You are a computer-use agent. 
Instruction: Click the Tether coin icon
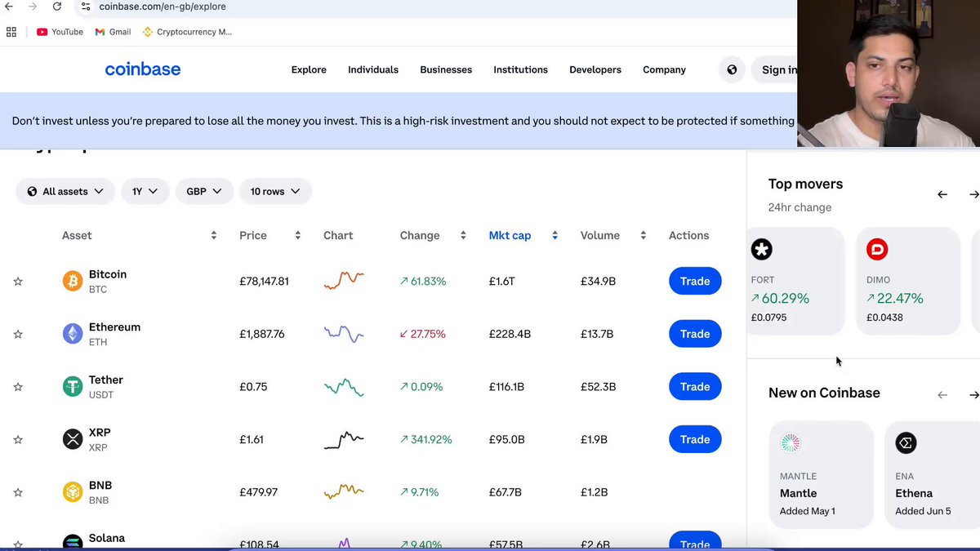(73, 386)
